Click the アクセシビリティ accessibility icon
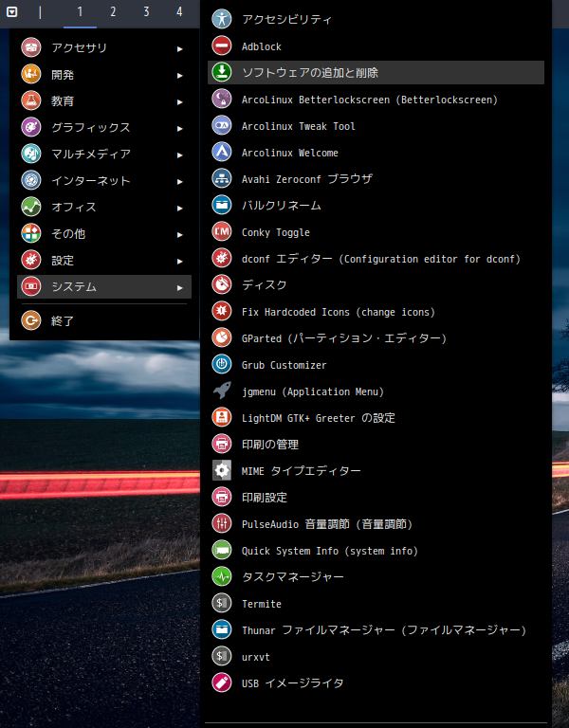Image resolution: width=569 pixels, height=728 pixels. point(222,19)
